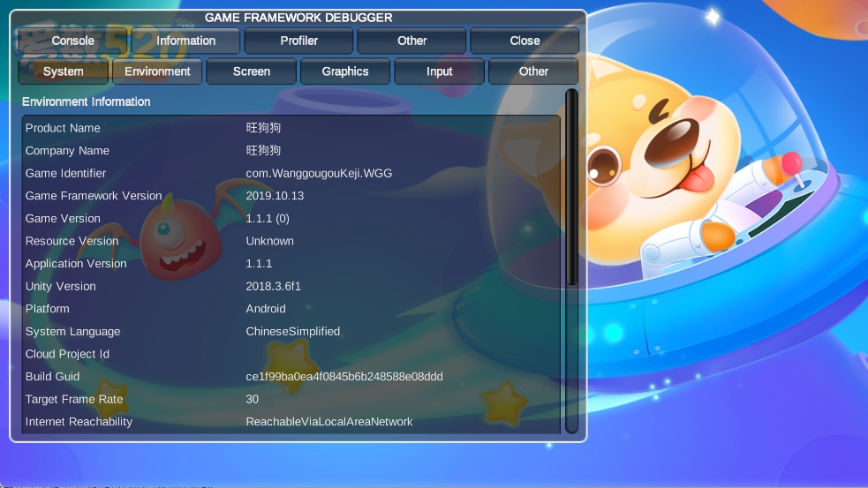The width and height of the screenshot is (868, 488).
Task: Click the Game Identifier label
Action: 65,173
